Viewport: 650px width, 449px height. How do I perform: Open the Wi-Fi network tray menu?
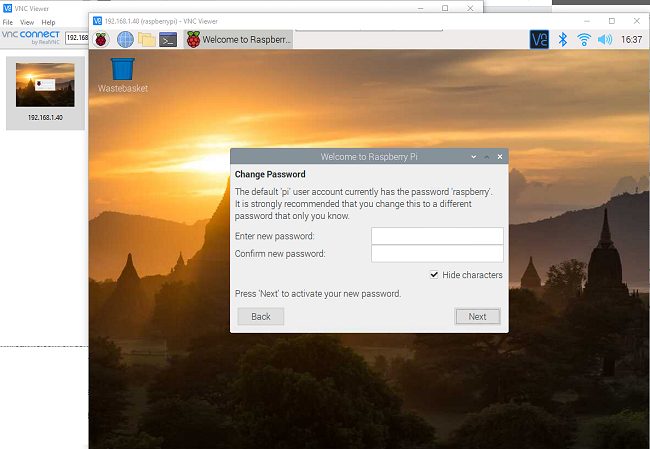point(584,39)
